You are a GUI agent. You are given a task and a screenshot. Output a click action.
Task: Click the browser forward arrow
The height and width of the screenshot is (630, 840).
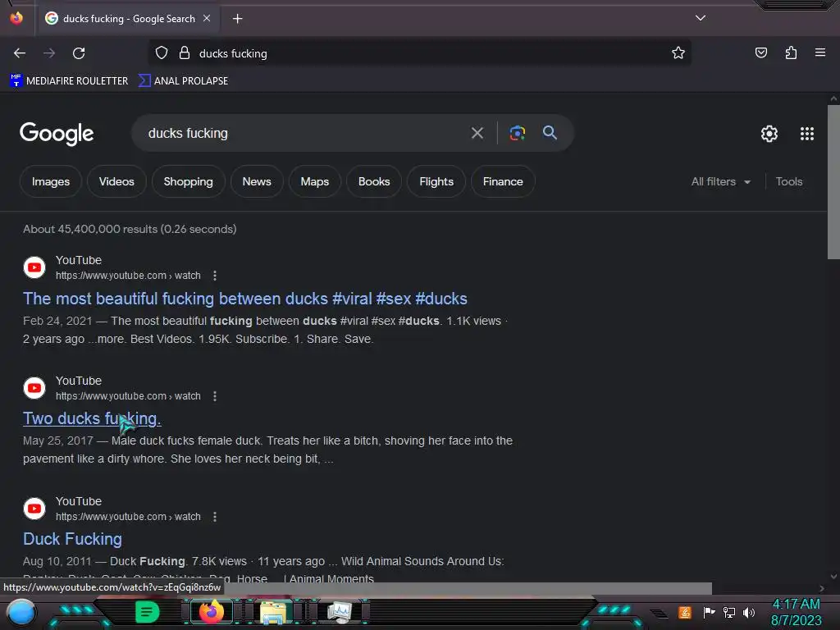49,53
